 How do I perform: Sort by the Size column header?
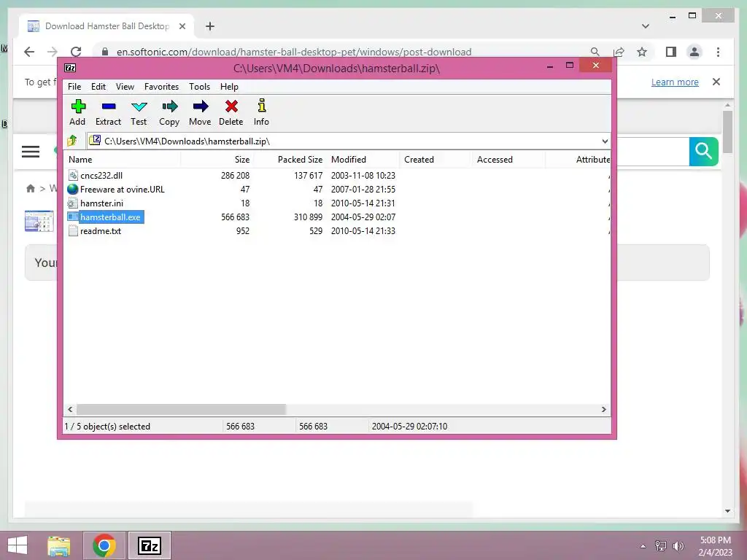coord(217,160)
